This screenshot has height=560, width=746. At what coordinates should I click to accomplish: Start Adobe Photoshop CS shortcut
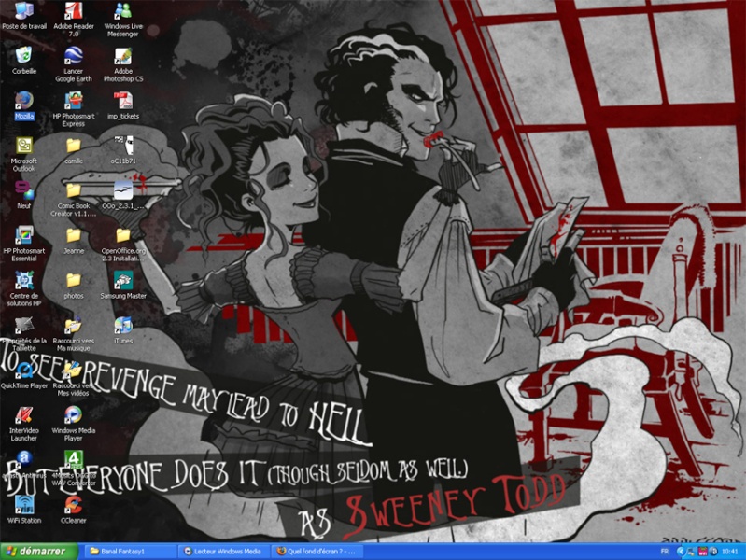122,64
